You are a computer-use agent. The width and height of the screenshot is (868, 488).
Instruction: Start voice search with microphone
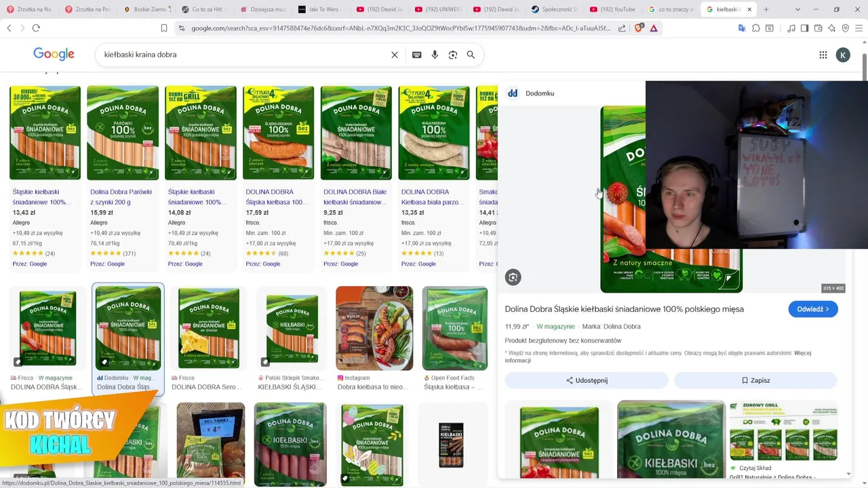(x=435, y=55)
